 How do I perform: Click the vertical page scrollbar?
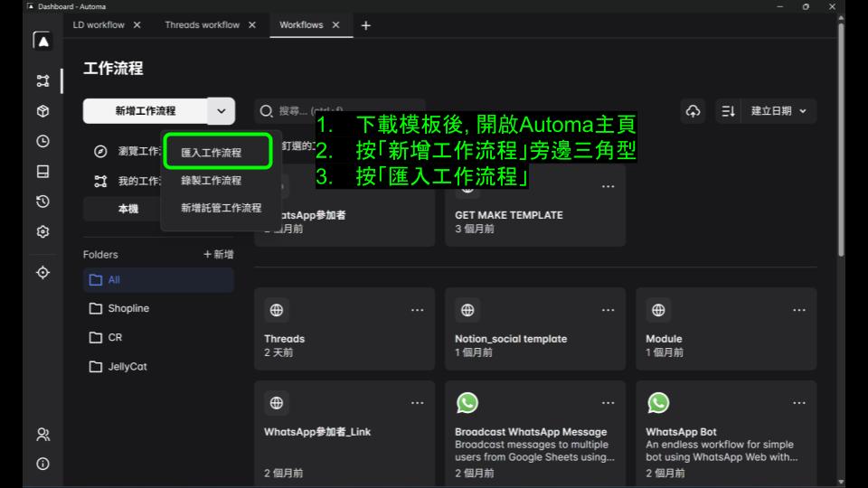tap(842, 138)
